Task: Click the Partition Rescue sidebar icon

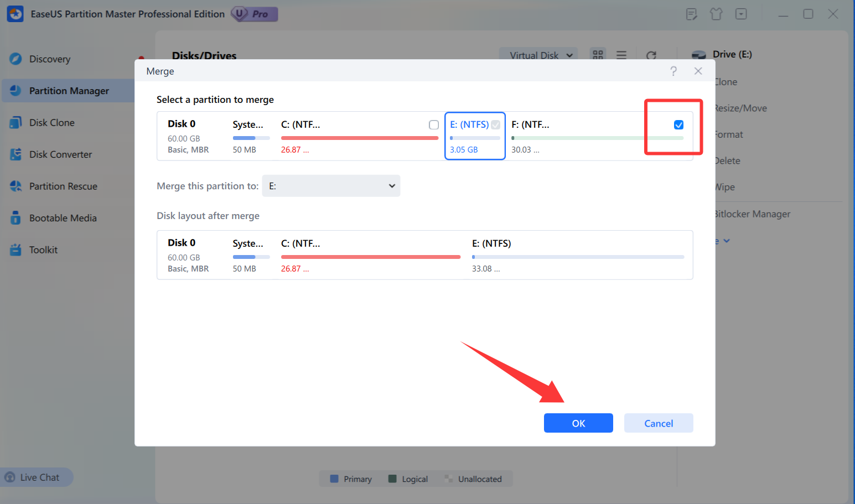Action: 15,186
